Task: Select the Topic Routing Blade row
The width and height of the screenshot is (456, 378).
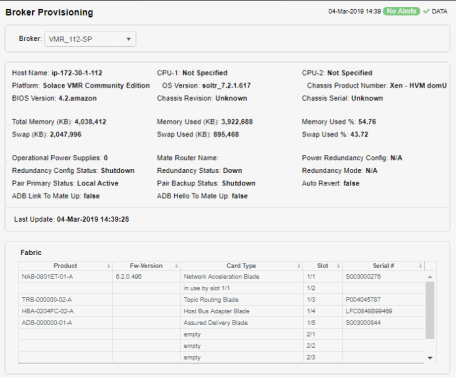Action: (222, 300)
